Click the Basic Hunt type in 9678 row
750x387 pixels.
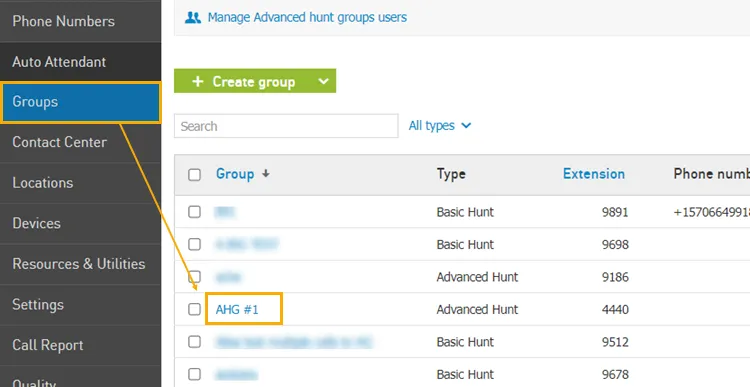465,375
